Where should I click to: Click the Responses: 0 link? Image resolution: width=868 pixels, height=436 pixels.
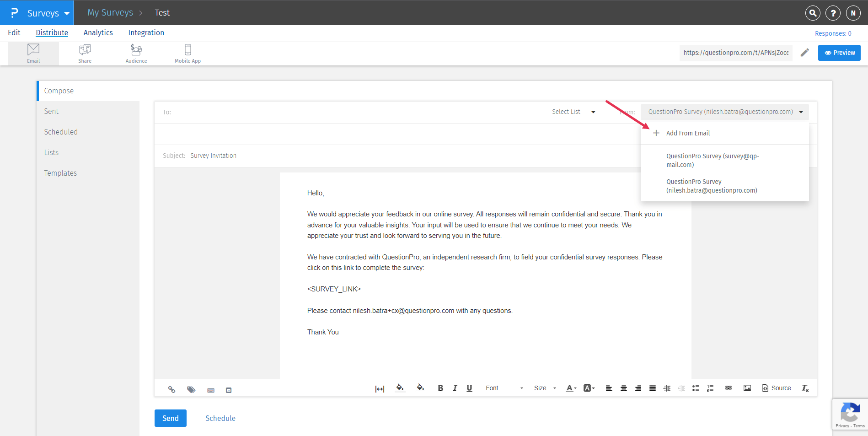pyautogui.click(x=833, y=33)
